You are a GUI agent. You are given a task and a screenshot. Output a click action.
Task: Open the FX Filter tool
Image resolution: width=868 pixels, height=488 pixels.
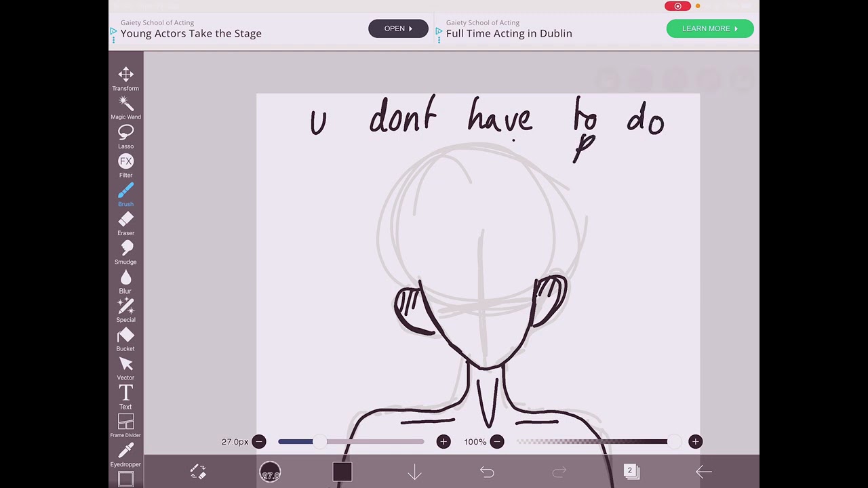125,165
